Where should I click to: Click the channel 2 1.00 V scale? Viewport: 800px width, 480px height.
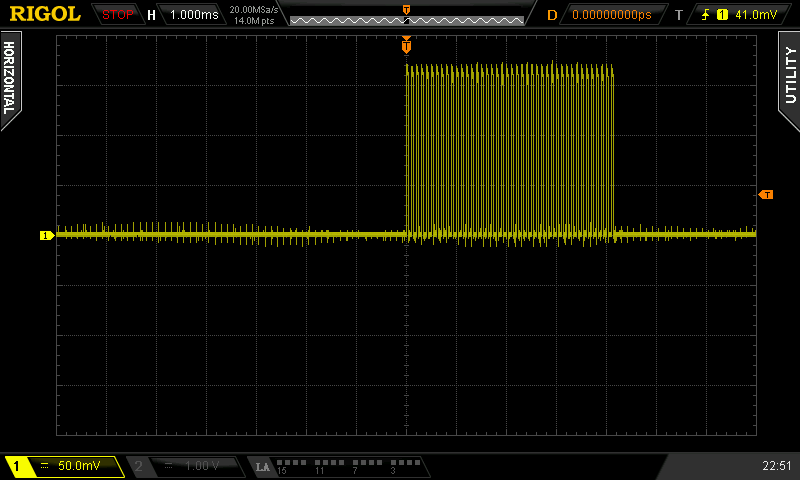(202, 465)
